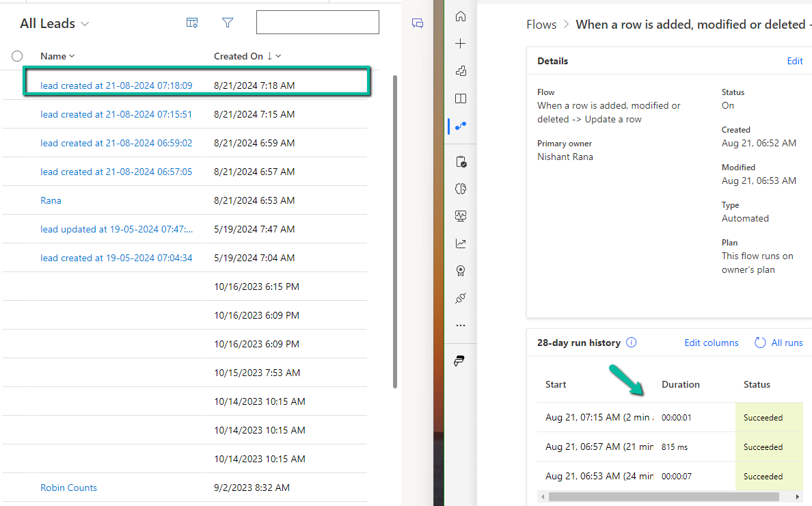Screen dimensions: 812x506
Task: Open the Monitor desktop icon
Action: click(x=461, y=215)
